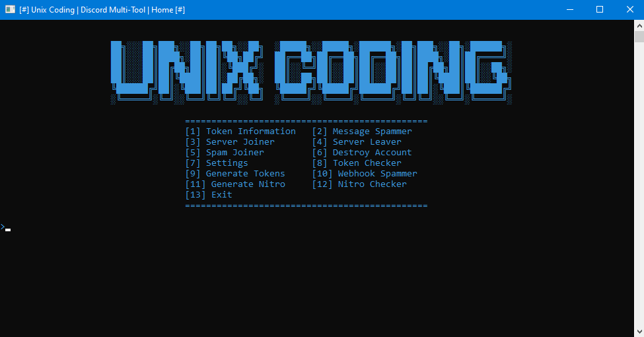Viewport: 644px width, 337px height.
Task: Click the '[8] Token Checker' menu line
Action: click(357, 164)
